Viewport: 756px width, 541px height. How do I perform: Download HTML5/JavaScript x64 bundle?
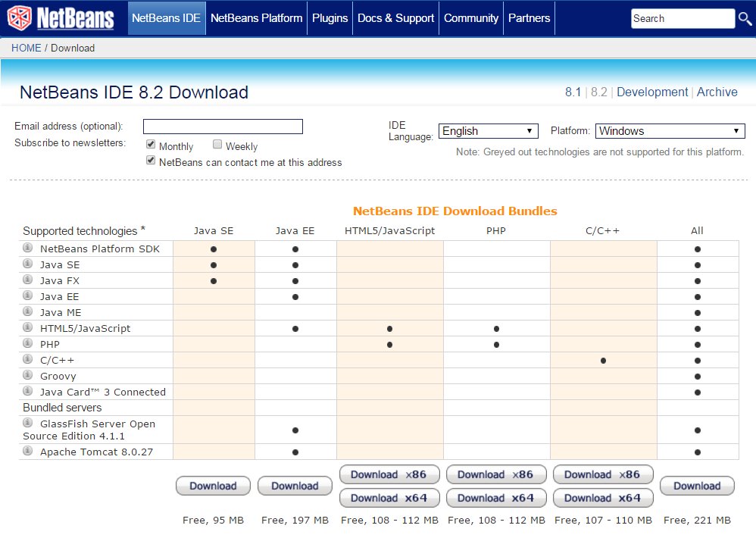point(389,498)
